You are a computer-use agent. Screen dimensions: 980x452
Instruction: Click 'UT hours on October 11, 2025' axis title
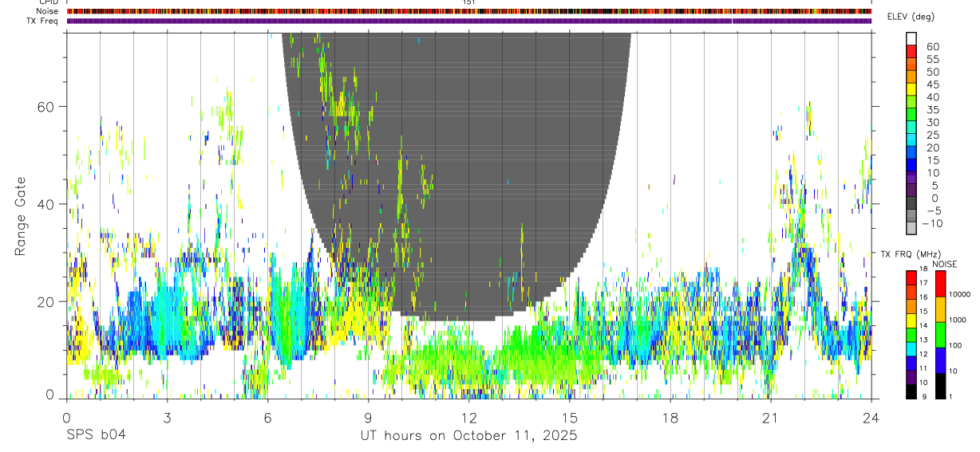click(468, 435)
